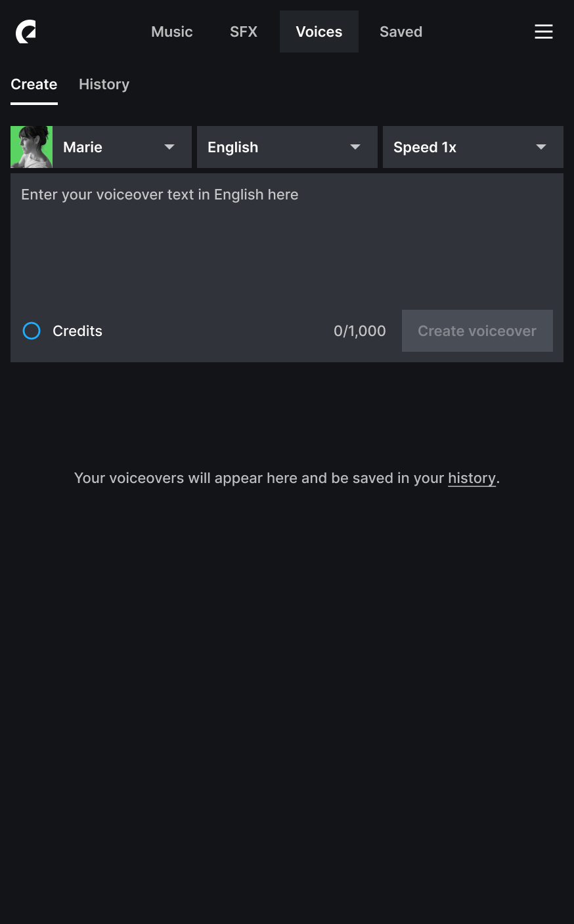Click the 0/1,000 character counter
This screenshot has width=574, height=924.
[360, 331]
